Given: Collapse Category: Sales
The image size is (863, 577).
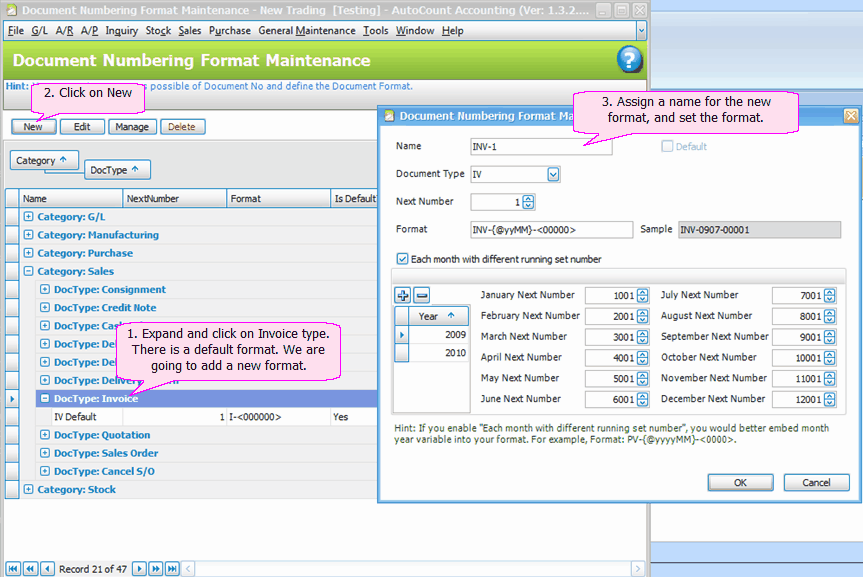Looking at the screenshot, I should click(x=29, y=271).
